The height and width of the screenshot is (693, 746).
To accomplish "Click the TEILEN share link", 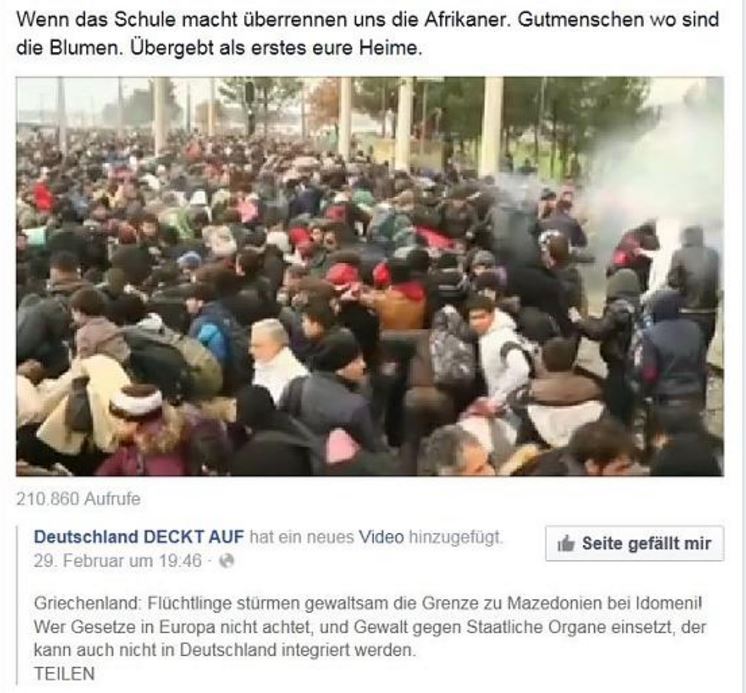I will pos(64,673).
